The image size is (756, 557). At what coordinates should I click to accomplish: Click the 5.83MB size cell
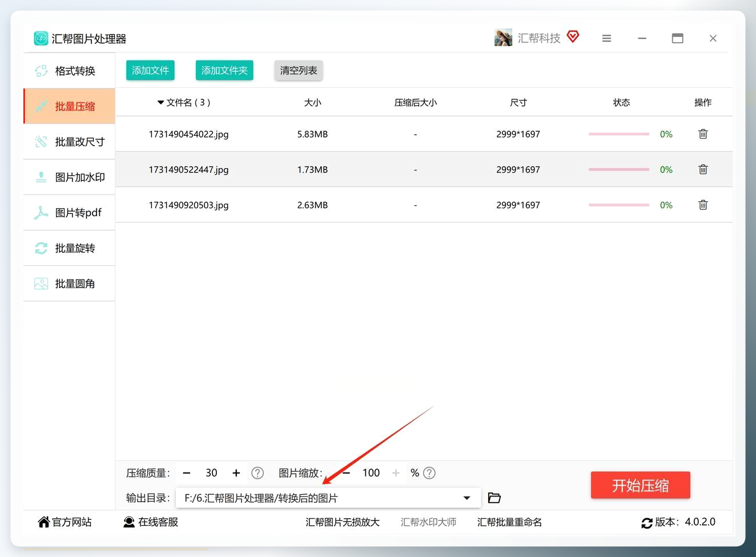coord(312,134)
